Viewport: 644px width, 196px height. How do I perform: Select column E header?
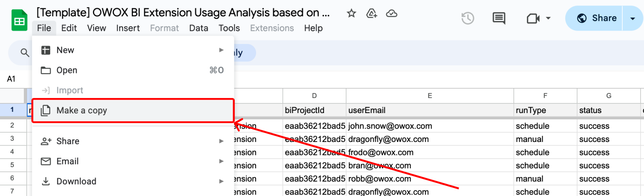430,96
